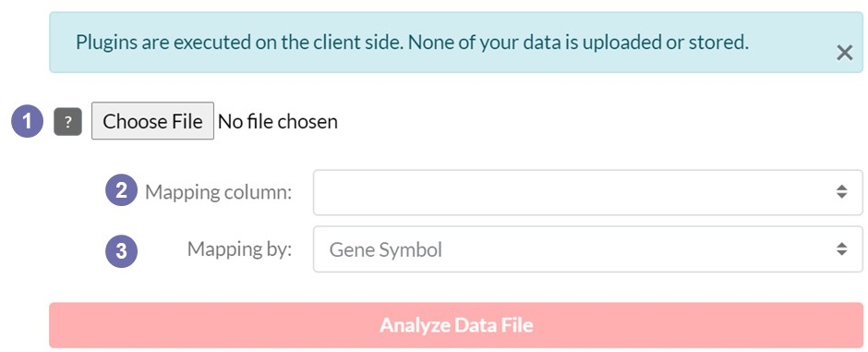Click the Mapping column up-down arrow indicator
This screenshot has width=868, height=352.
point(841,192)
